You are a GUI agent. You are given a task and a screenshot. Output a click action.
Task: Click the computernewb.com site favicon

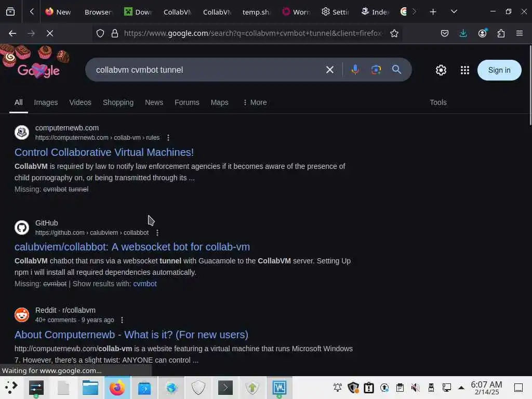click(22, 132)
